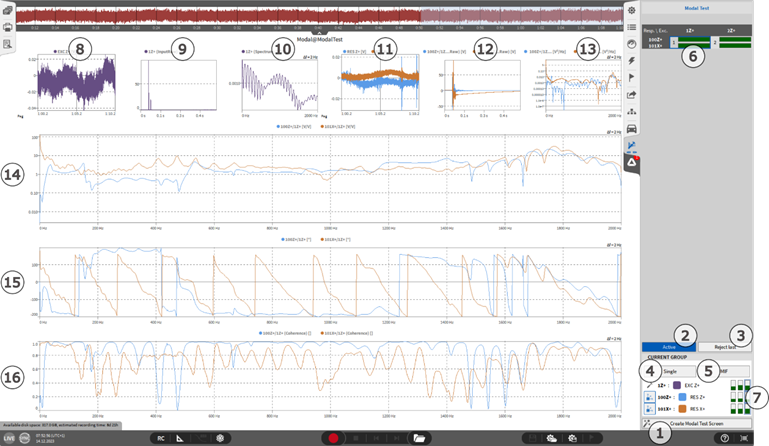The height and width of the screenshot is (446, 769).
Task: Click the Reject last button
Action: pyautogui.click(x=725, y=347)
